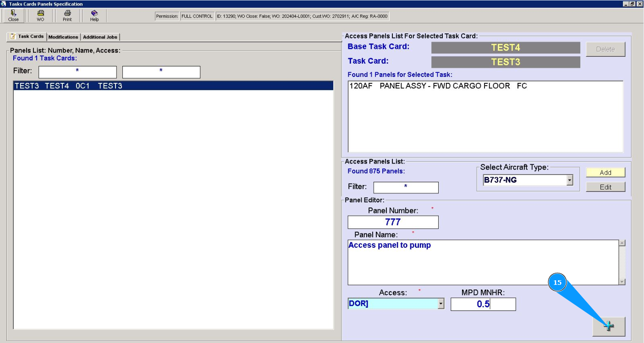Image resolution: width=644 pixels, height=343 pixels.
Task: Click the Panel Name scrollbar down arrow
Action: tap(622, 282)
